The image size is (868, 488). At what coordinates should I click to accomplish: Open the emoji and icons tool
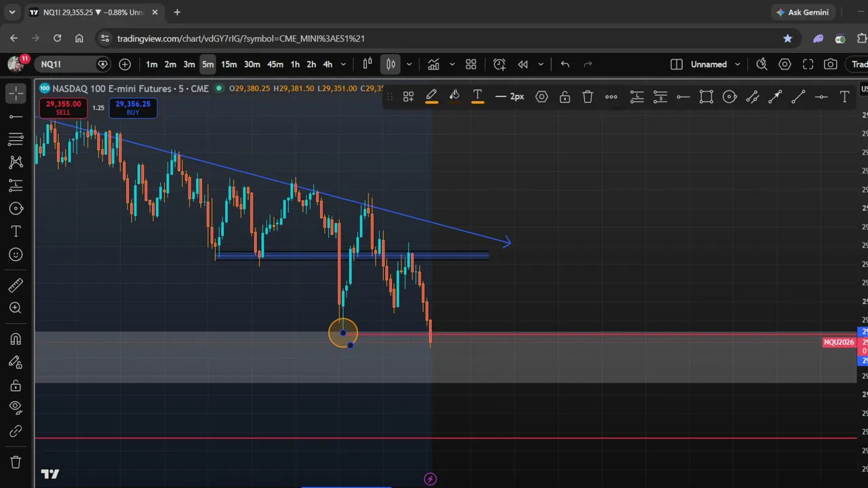click(x=16, y=255)
